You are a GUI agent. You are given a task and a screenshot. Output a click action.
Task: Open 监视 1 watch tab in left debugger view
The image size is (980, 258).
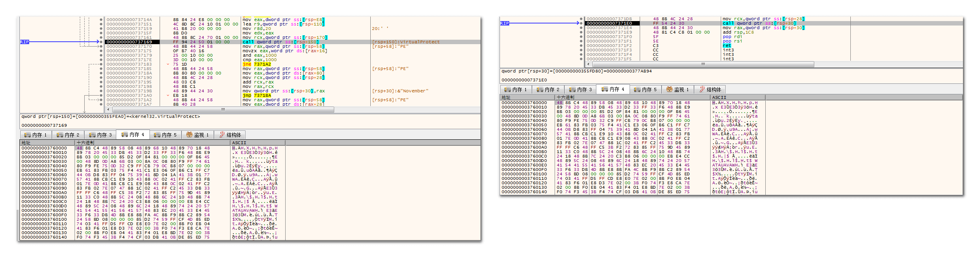point(197,135)
